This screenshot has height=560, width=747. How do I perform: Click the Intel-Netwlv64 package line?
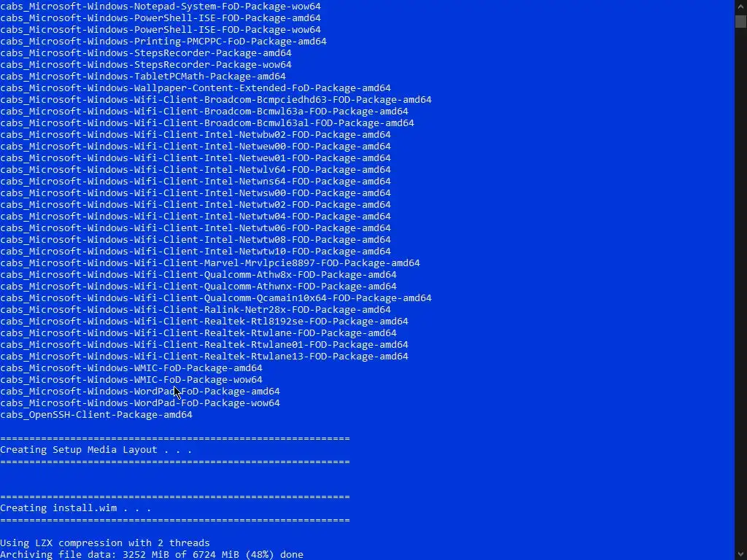(196, 169)
